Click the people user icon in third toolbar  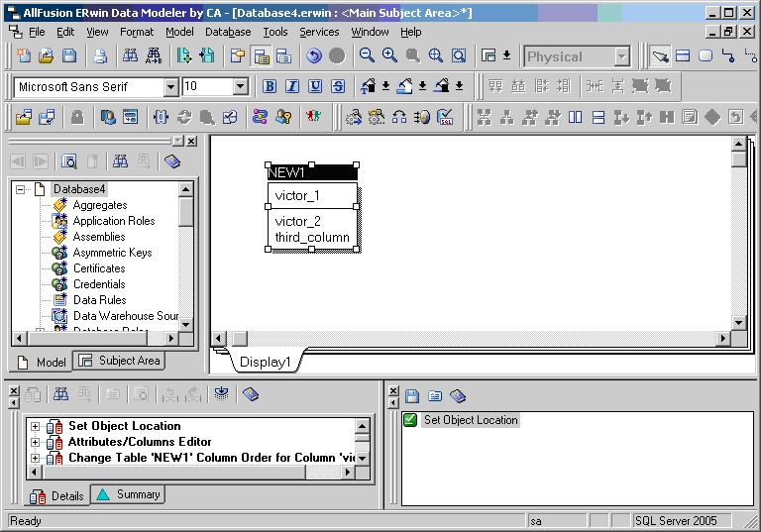pos(313,117)
